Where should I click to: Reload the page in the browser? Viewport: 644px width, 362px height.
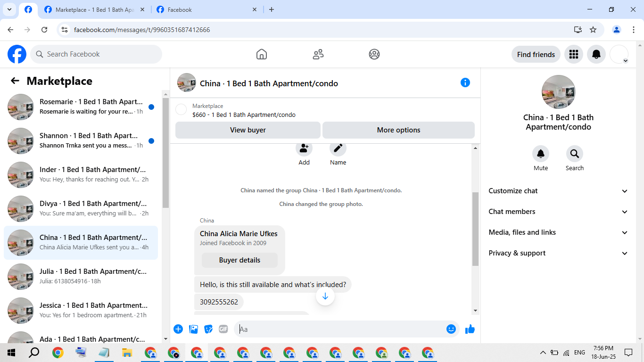point(44,30)
